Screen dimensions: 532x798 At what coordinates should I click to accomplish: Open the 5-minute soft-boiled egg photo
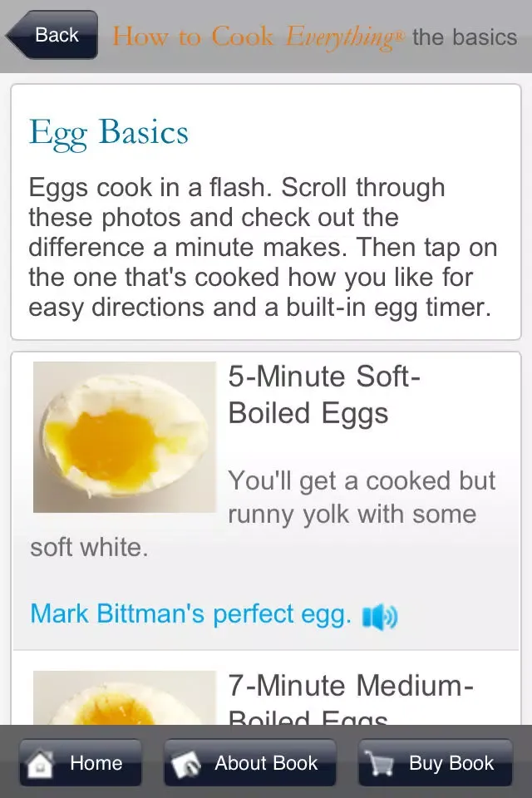click(x=124, y=436)
